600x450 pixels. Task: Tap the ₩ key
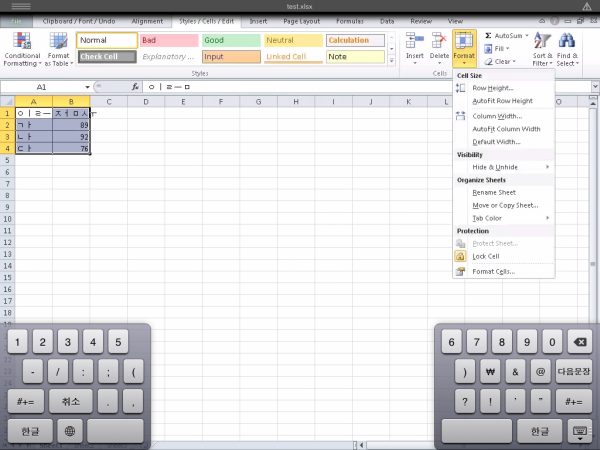(x=490, y=372)
